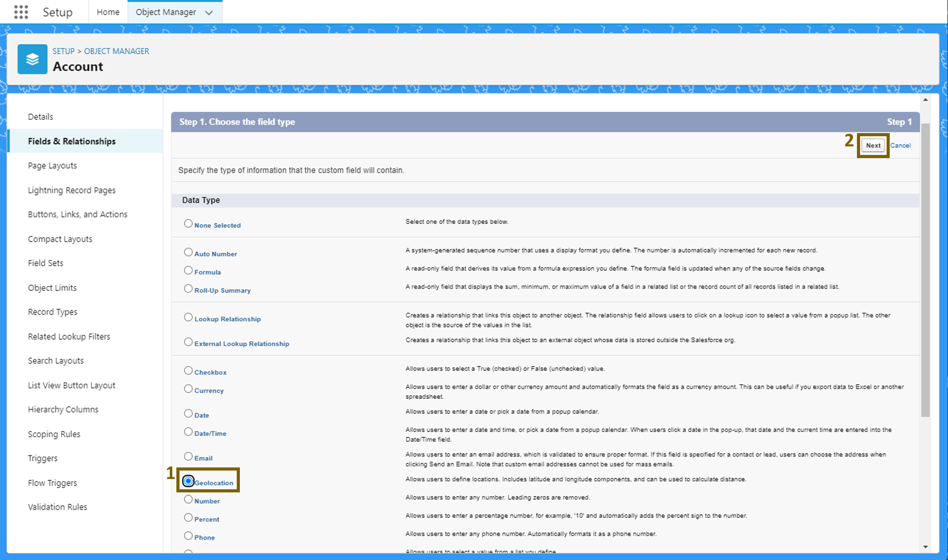View Object Limits
The image size is (948, 560).
[52, 288]
